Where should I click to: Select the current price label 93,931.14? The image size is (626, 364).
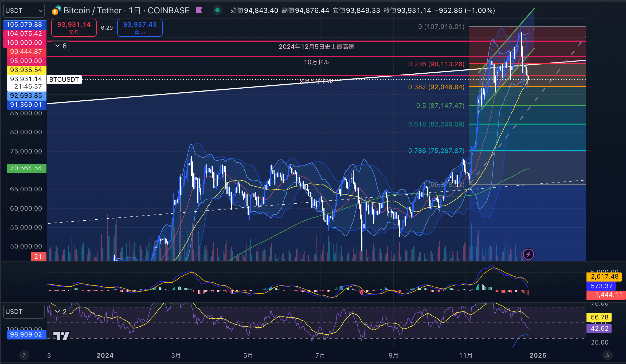[x=26, y=83]
